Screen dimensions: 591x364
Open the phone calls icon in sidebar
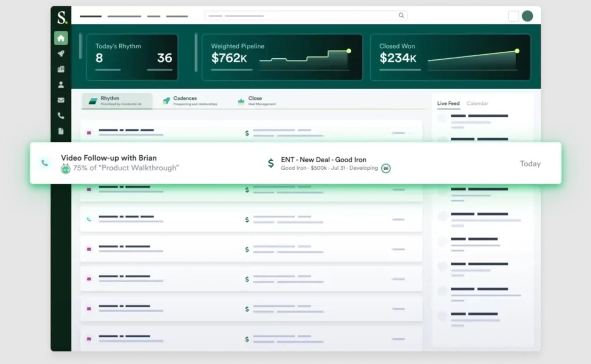(x=61, y=116)
